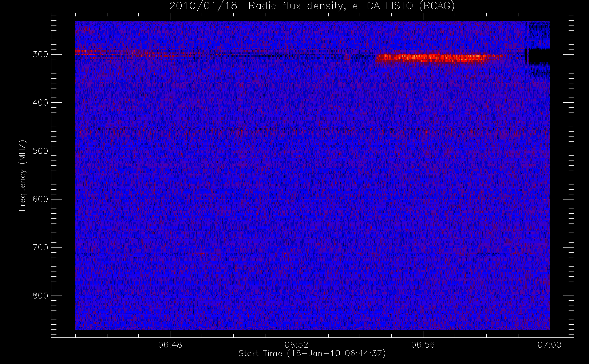Click the 07:00 time tick label
This screenshot has height=364, width=589.
pos(549,344)
